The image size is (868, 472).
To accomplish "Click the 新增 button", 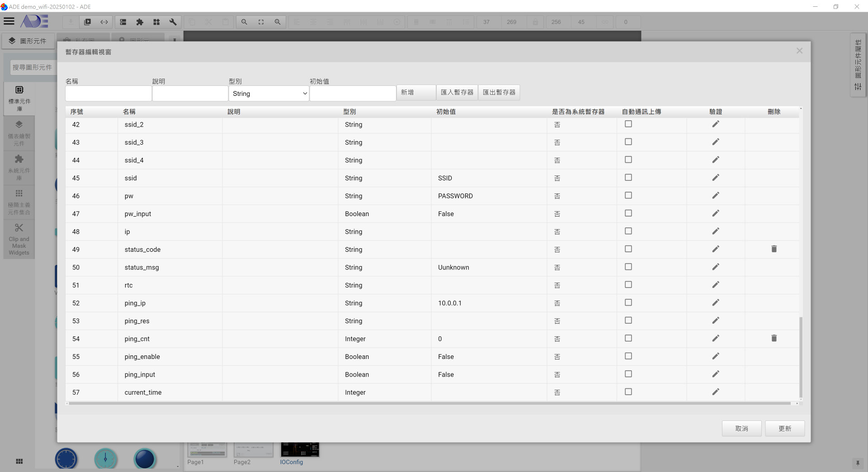I will (415, 92).
